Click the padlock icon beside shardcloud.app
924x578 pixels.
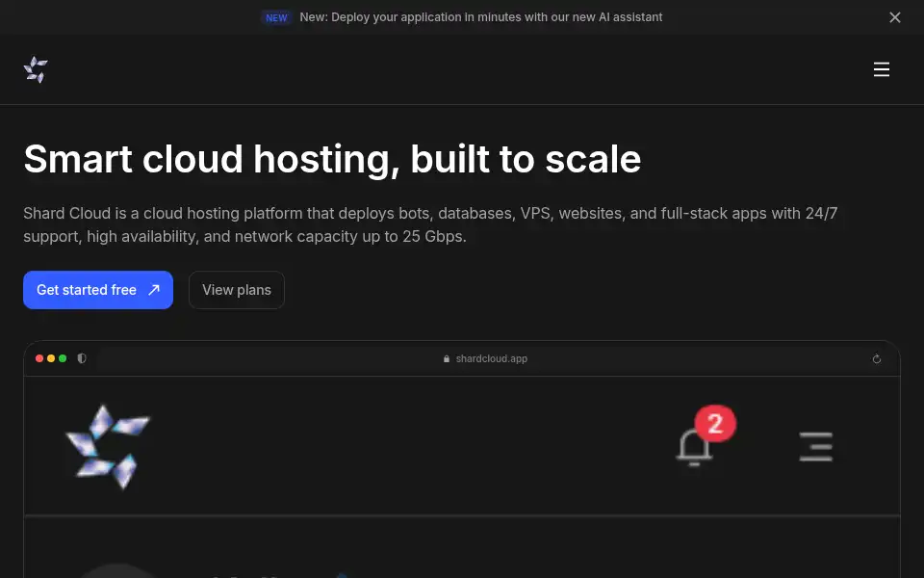446,358
